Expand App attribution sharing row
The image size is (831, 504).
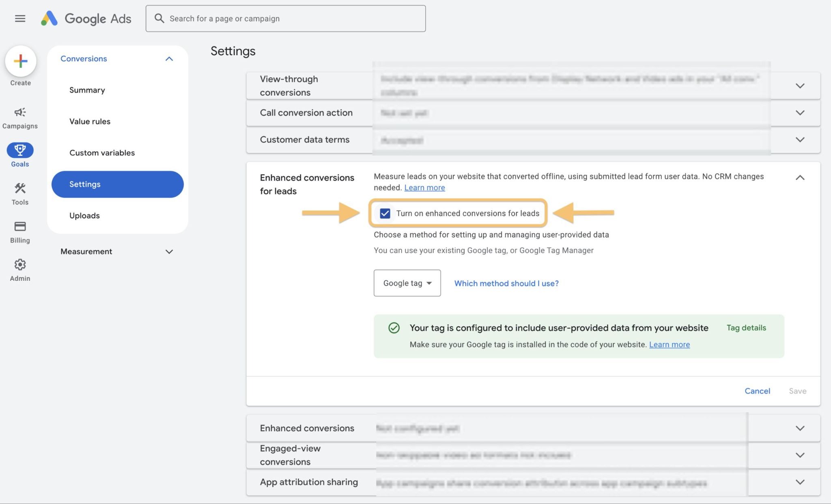(800, 482)
